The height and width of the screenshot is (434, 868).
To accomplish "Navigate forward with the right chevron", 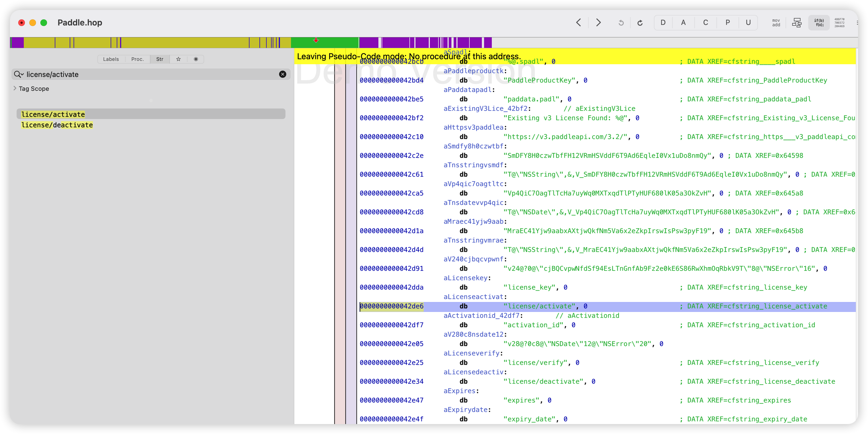I will [598, 23].
